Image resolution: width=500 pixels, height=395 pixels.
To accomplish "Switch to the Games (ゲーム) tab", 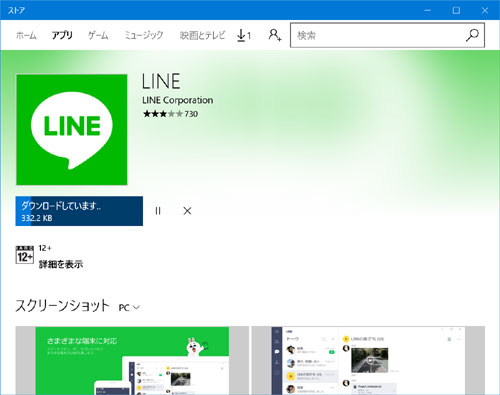I will 98,35.
